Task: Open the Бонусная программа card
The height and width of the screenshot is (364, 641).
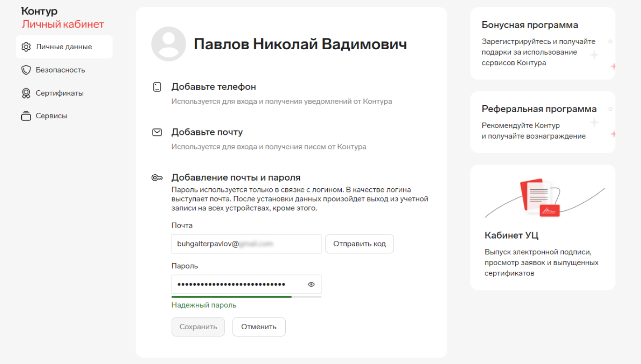Action: click(x=543, y=43)
